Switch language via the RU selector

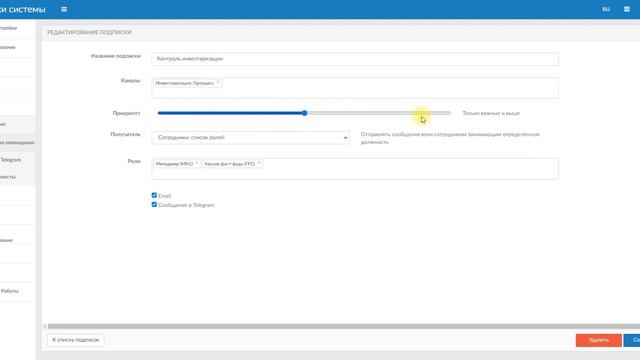point(606,9)
